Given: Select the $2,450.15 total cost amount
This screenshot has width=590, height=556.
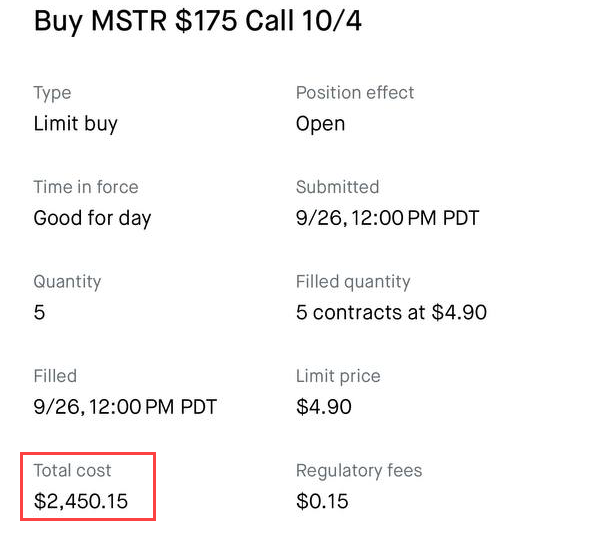Looking at the screenshot, I should click(x=81, y=501).
